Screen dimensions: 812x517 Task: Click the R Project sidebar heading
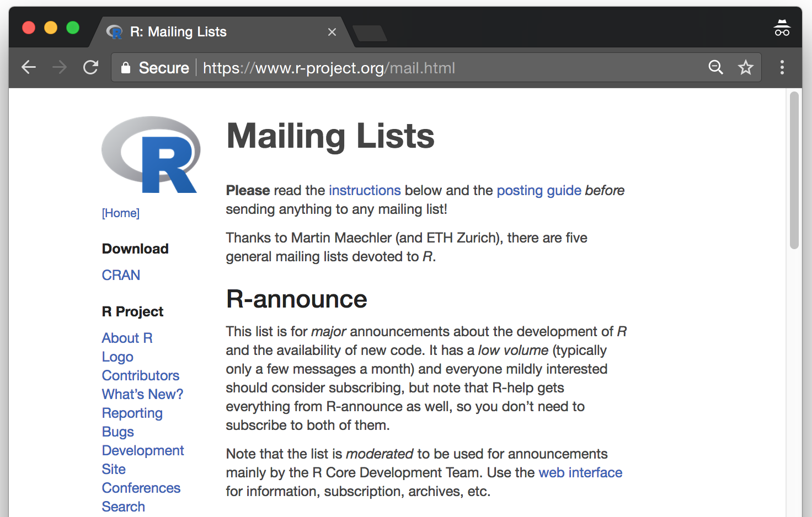(x=133, y=311)
